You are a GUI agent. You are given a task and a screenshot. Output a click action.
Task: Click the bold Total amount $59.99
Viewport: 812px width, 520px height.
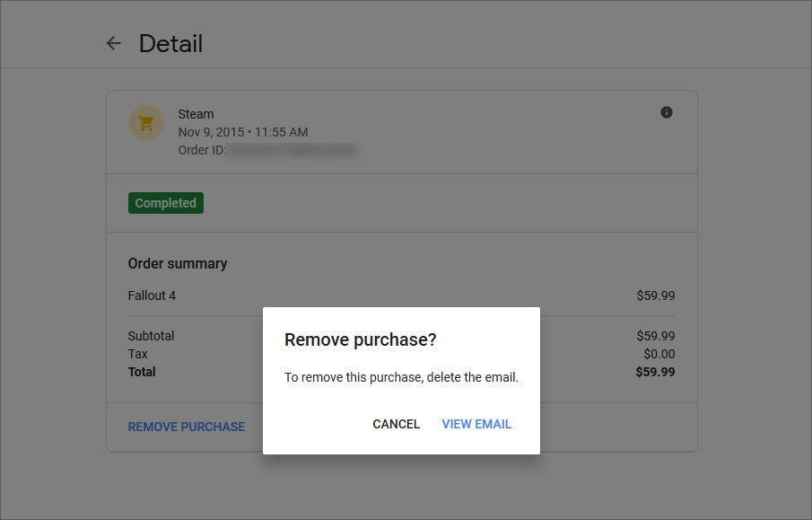click(655, 372)
